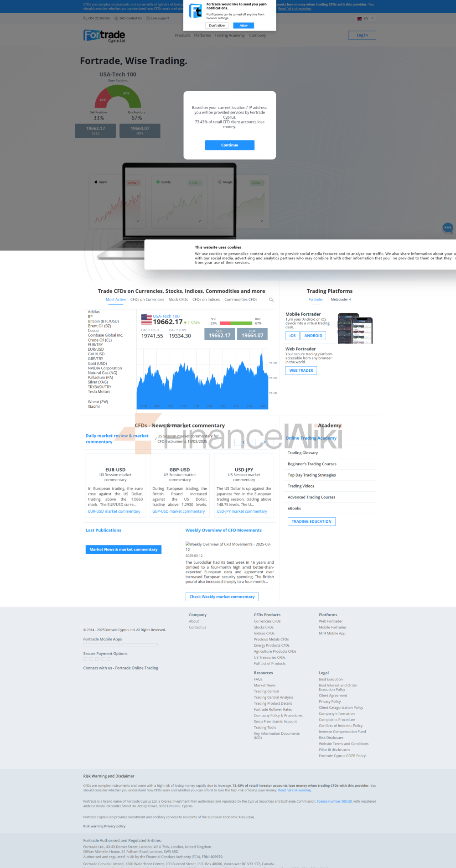This screenshot has height=868, width=456.
Task: Open the blue chat bubble widget
Action: [448, 227]
